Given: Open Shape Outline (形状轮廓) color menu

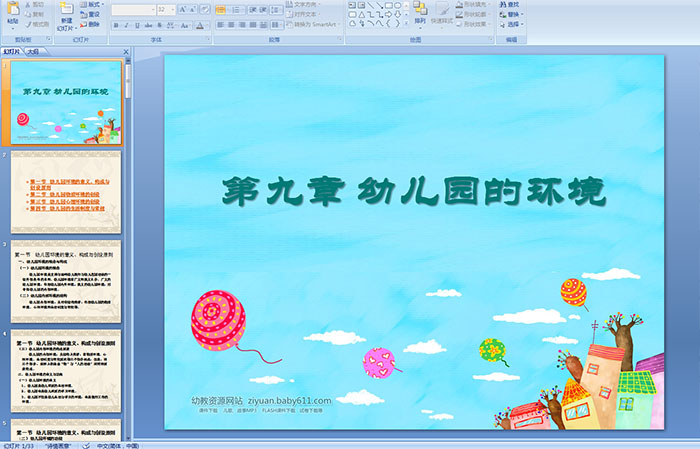Looking at the screenshot, I should (x=473, y=14).
